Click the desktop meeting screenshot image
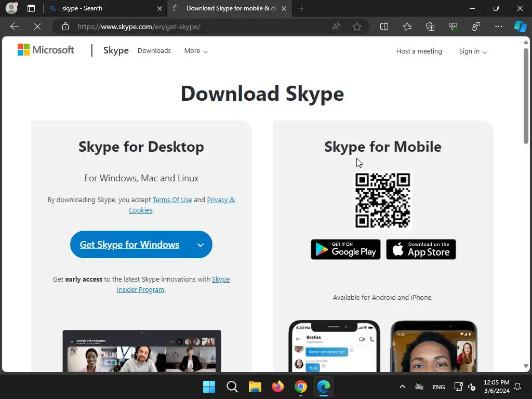 142,351
